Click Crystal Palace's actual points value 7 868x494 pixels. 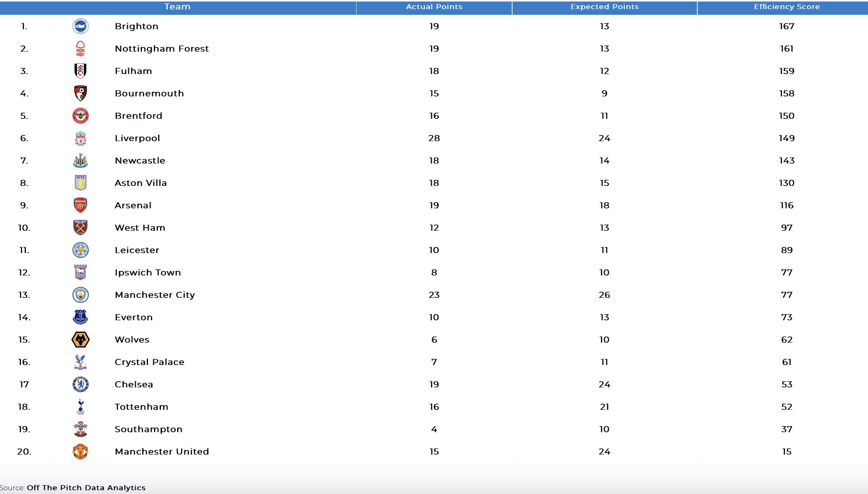point(434,362)
